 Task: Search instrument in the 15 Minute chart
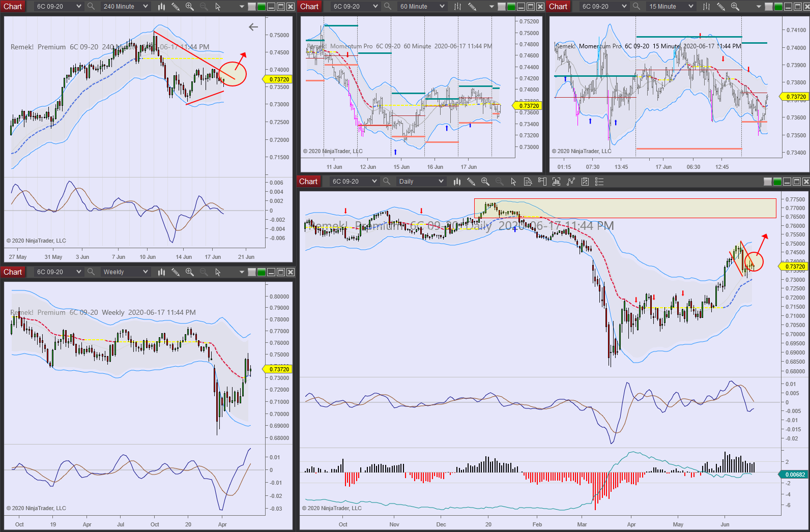[x=637, y=7]
